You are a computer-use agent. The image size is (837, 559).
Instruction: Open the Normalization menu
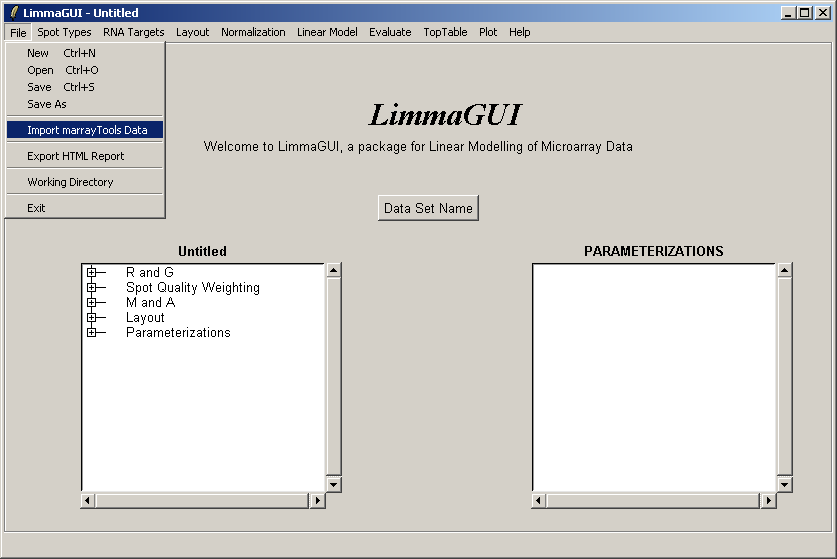click(253, 32)
